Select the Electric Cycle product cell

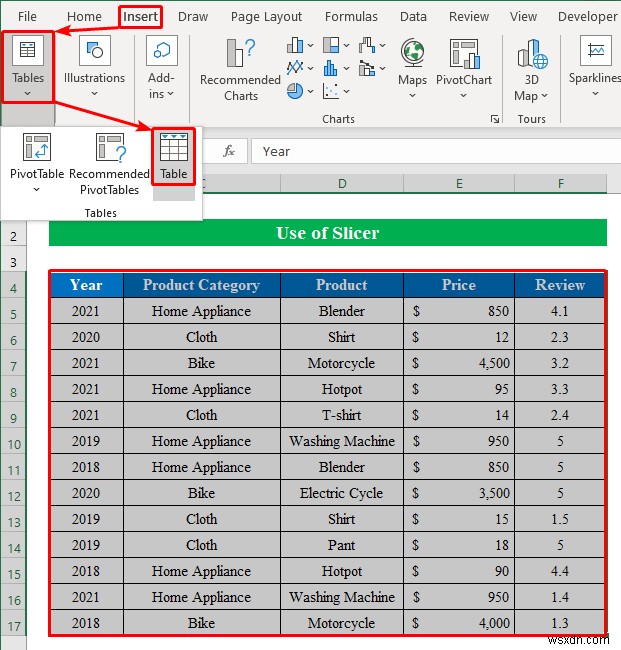click(342, 493)
